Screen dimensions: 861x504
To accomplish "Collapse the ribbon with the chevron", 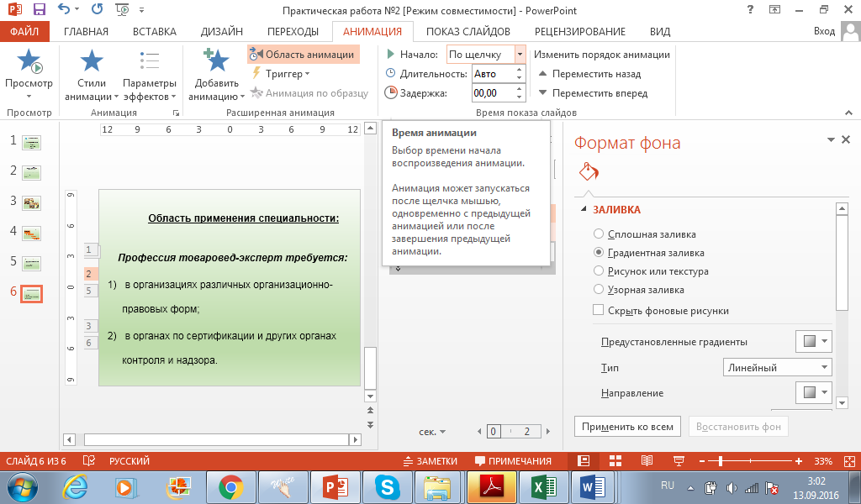I will pos(849,113).
